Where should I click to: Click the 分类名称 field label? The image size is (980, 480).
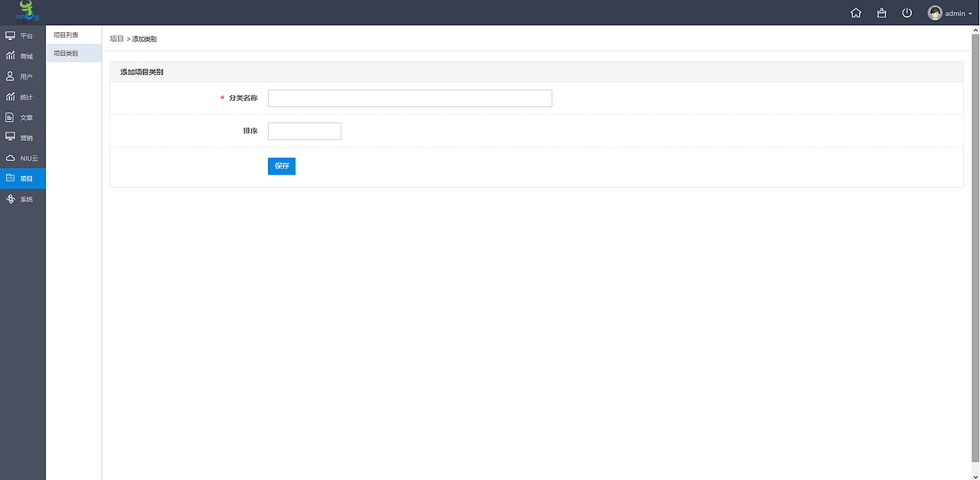[243, 98]
